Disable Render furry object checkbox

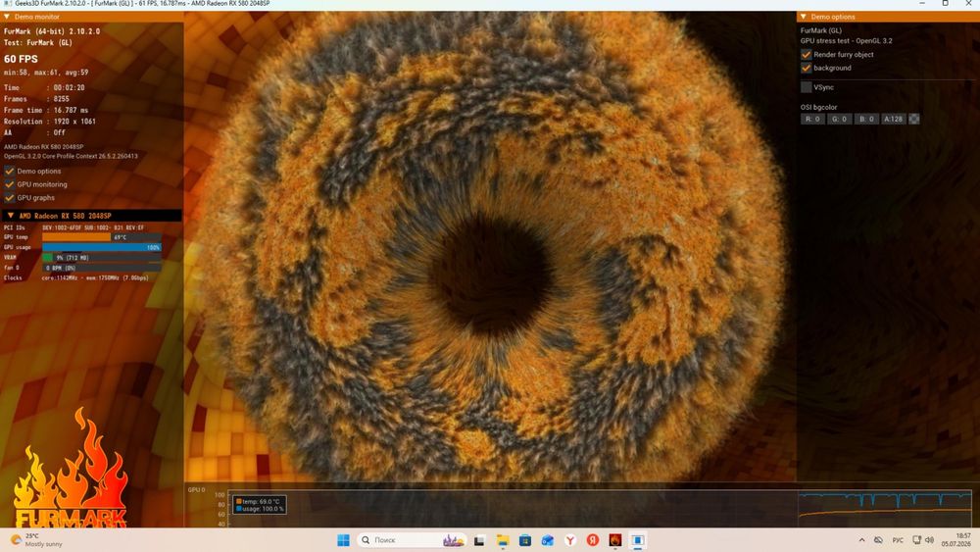tap(807, 54)
